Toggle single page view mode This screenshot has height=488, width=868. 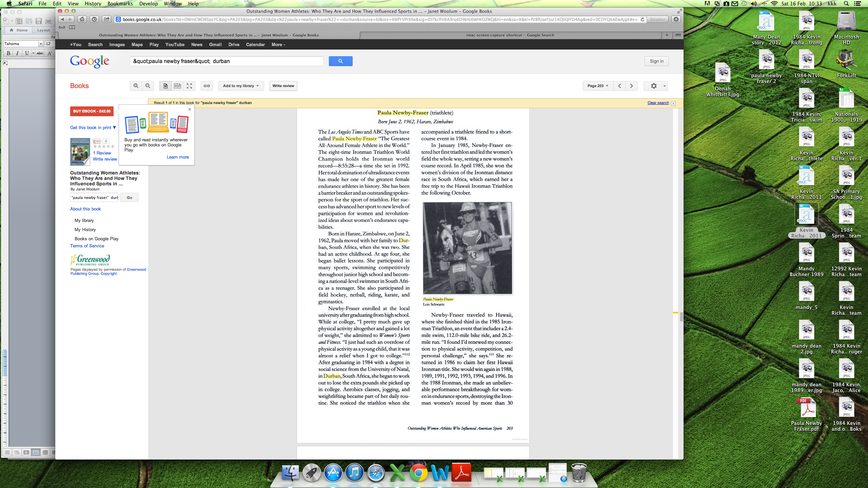click(165, 86)
